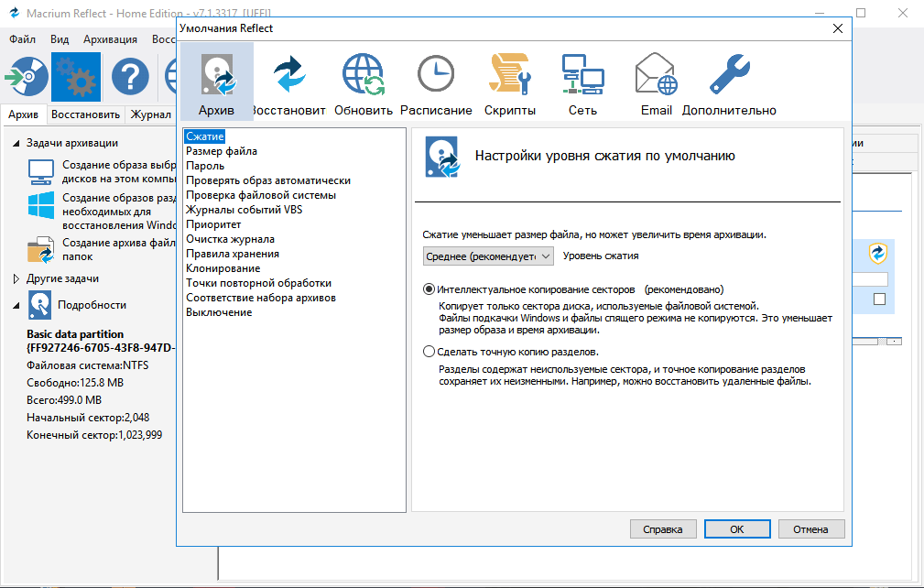This screenshot has height=588, width=924.
Task: Open the Файл menu
Action: [x=22, y=38]
